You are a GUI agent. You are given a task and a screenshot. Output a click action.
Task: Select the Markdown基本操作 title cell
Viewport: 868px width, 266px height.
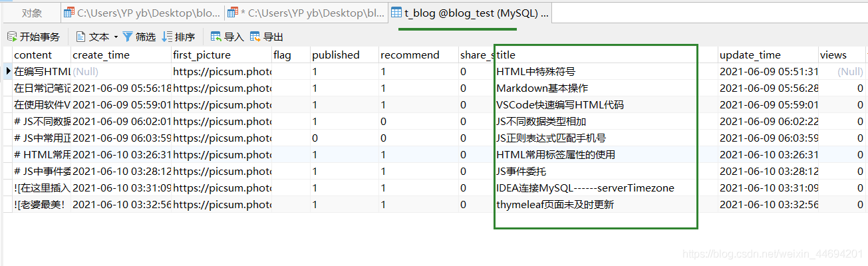(605, 88)
